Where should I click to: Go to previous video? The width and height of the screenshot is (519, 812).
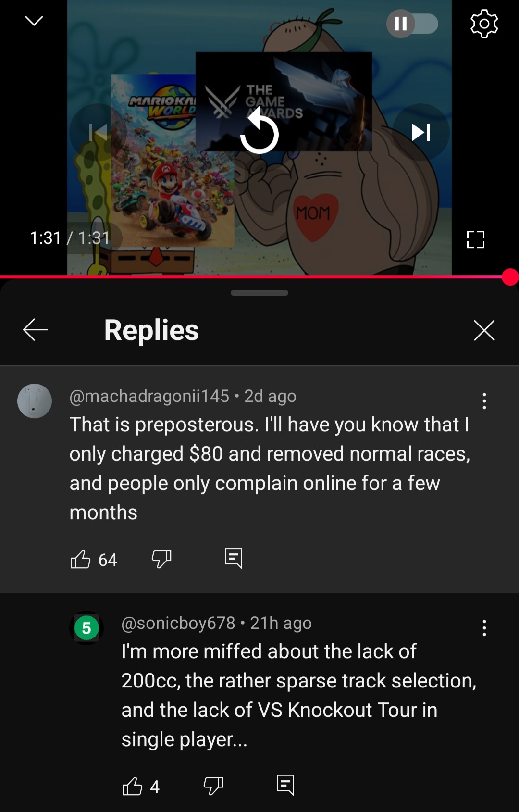pos(98,132)
